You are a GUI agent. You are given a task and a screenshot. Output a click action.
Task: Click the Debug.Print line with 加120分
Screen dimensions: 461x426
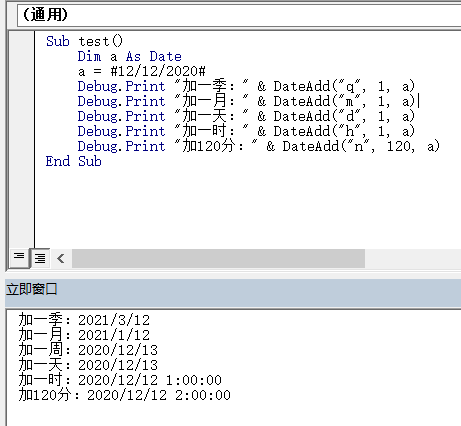[259, 146]
